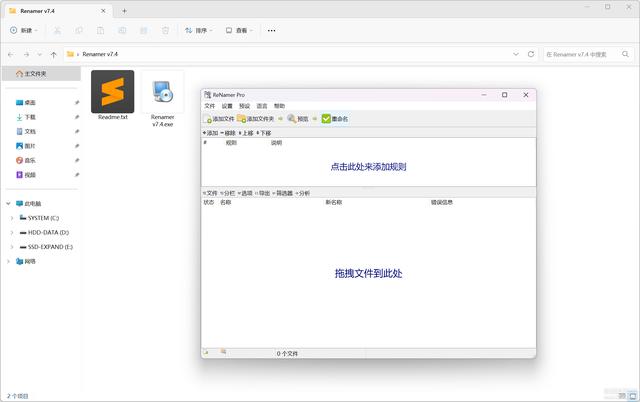Click the refresh icon in Explorer address bar

[531, 54]
